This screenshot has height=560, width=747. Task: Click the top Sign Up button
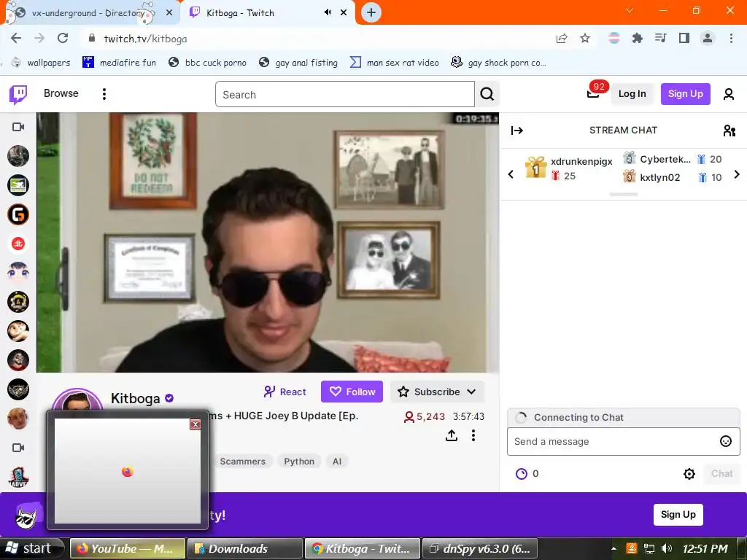click(x=685, y=94)
